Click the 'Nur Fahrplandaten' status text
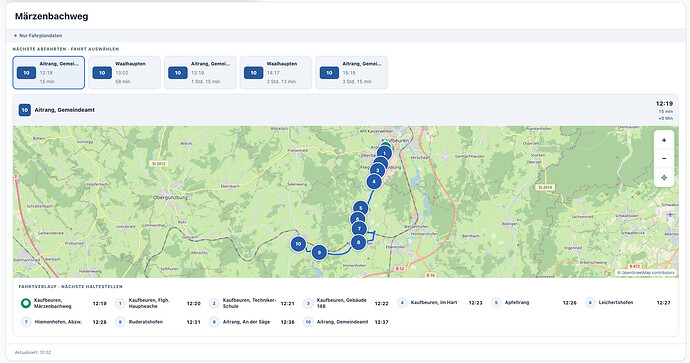This screenshot has width=690, height=363. [x=40, y=36]
